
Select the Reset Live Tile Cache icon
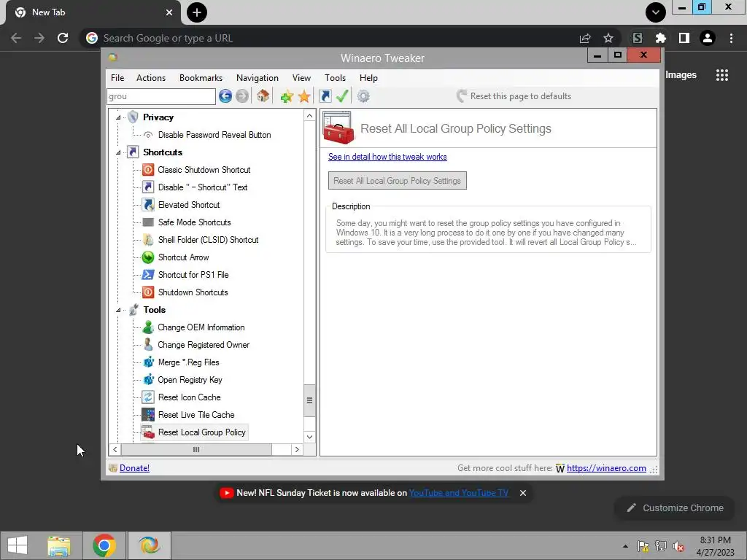148,415
